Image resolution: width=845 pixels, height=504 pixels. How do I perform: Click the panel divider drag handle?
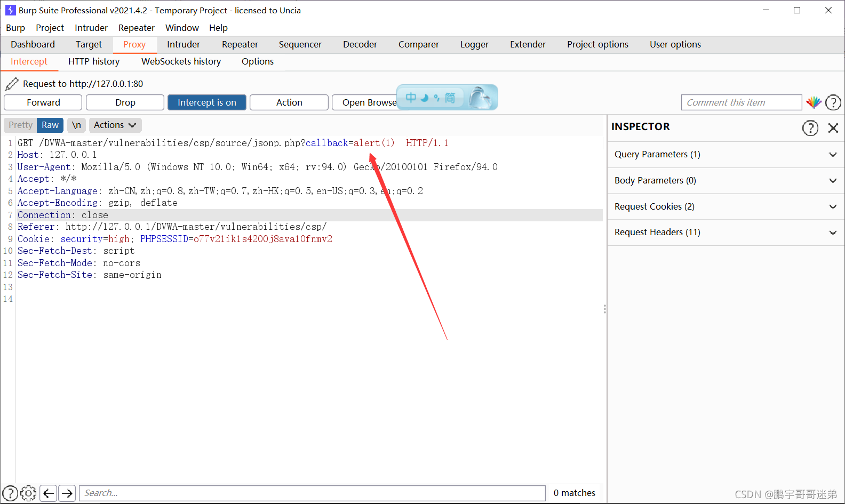[604, 309]
